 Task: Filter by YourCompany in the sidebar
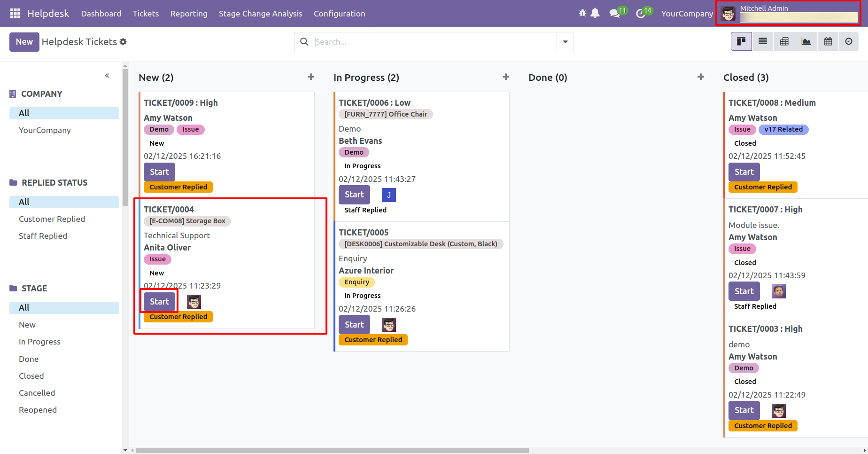pos(45,130)
